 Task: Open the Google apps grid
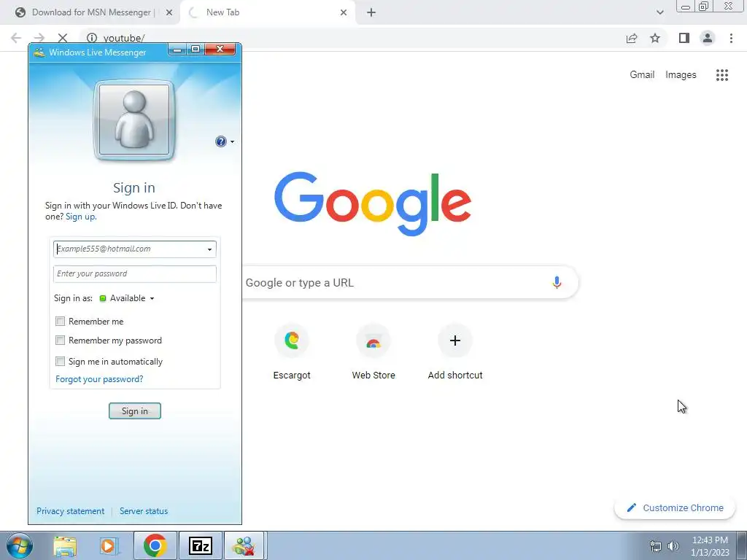click(x=721, y=75)
